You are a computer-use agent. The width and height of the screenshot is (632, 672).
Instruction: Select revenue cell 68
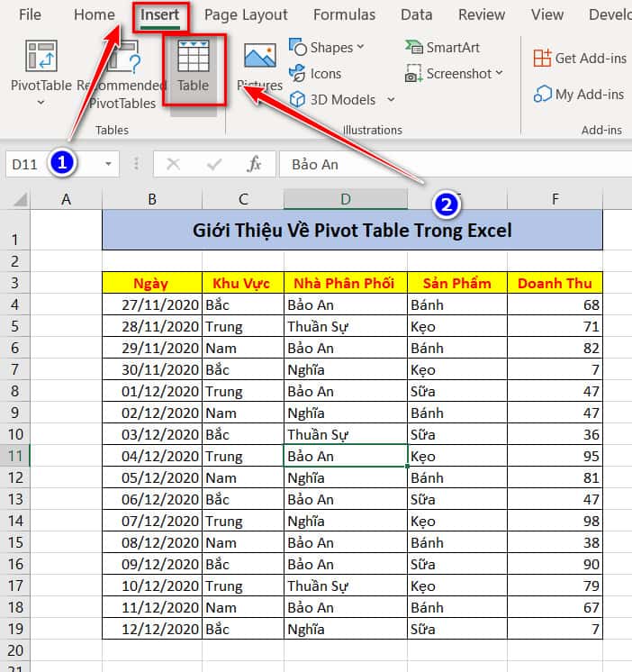coord(555,304)
